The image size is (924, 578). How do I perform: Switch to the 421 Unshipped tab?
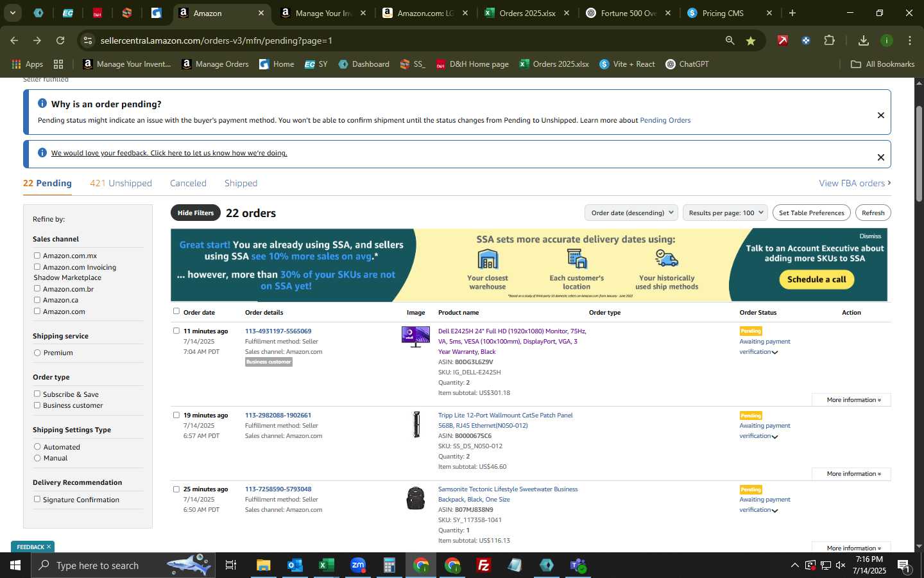click(121, 183)
